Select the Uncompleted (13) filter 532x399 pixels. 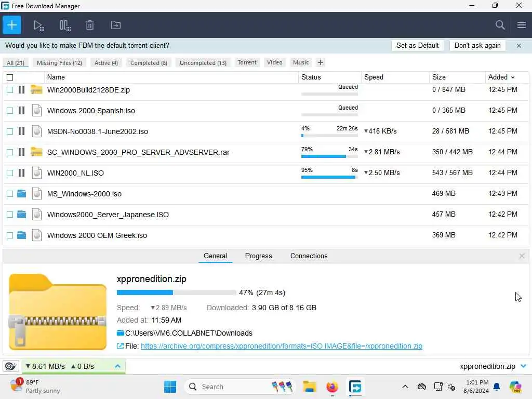[203, 63]
